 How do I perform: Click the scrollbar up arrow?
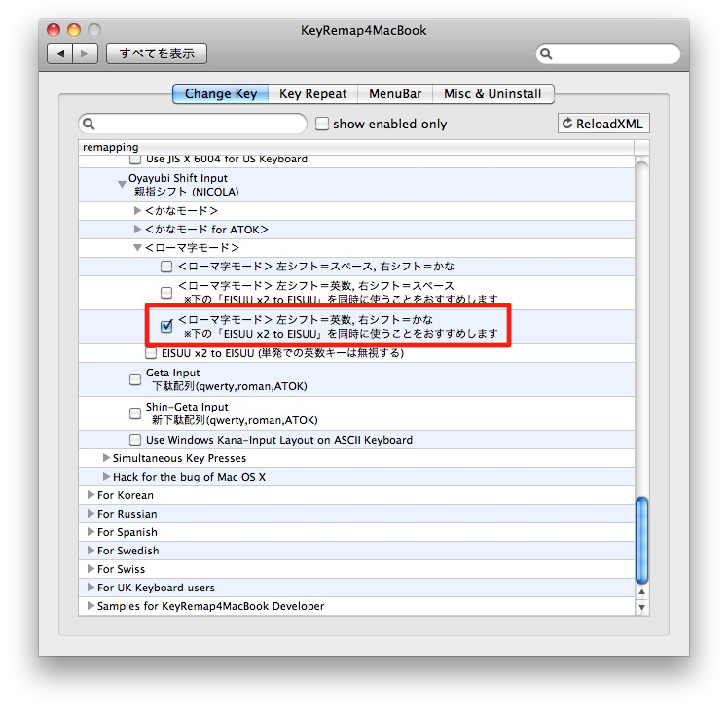coord(640,589)
